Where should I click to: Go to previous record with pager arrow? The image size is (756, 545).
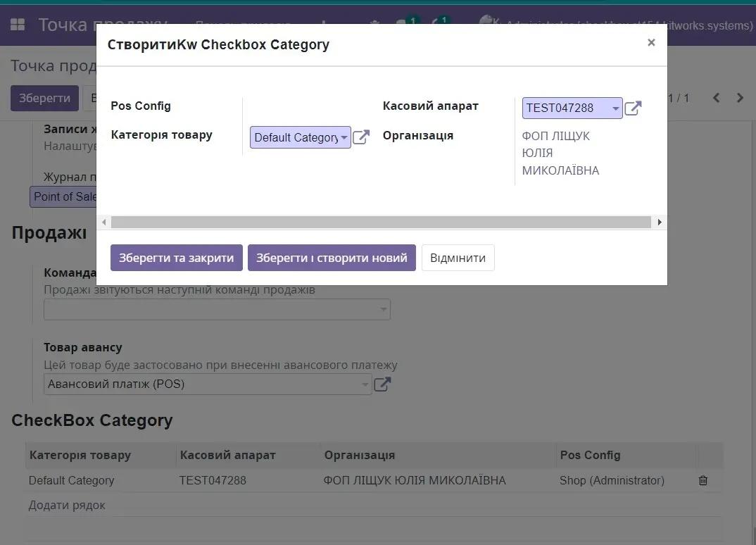(717, 98)
